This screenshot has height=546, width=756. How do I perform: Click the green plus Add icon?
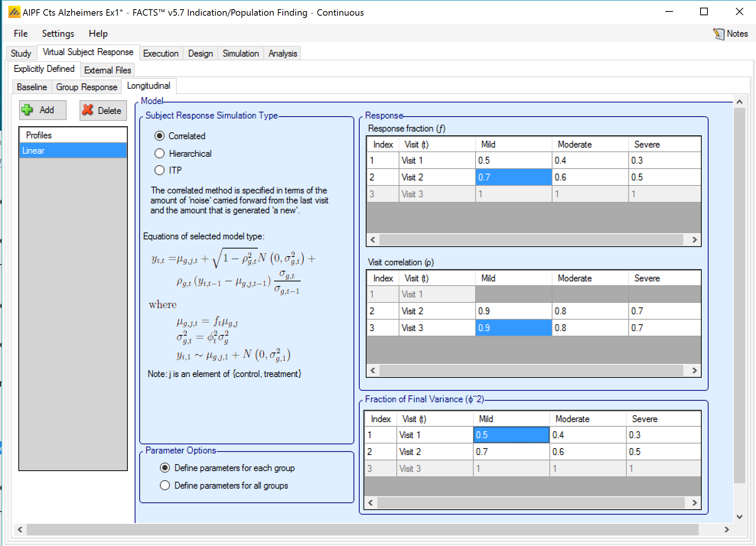pos(28,110)
